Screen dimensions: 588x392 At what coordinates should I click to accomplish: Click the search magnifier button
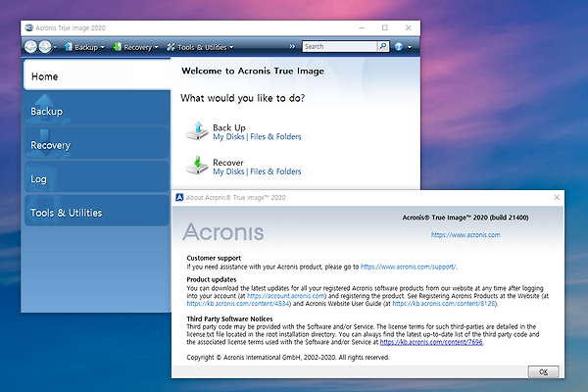[x=383, y=46]
